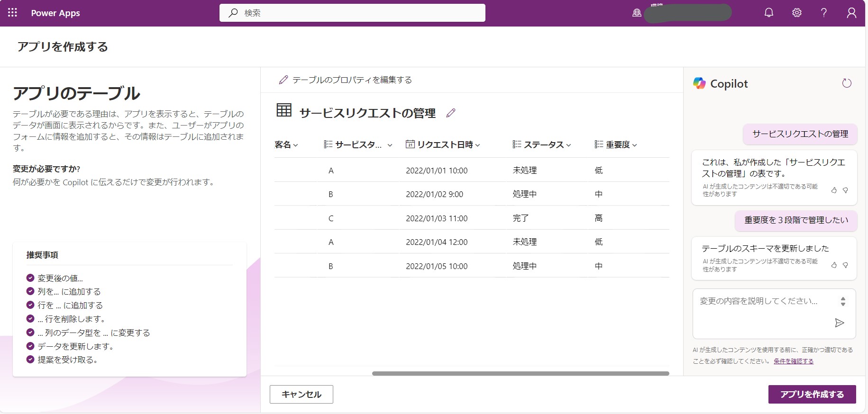This screenshot has width=868, height=414.
Task: Click the Copilot logo icon
Action: coord(699,83)
